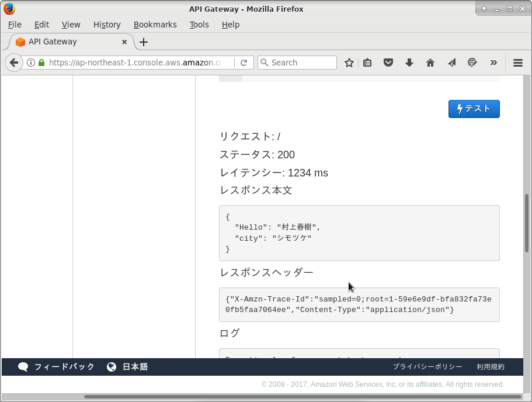Click the ログ heading
532x402 pixels.
[x=230, y=333]
